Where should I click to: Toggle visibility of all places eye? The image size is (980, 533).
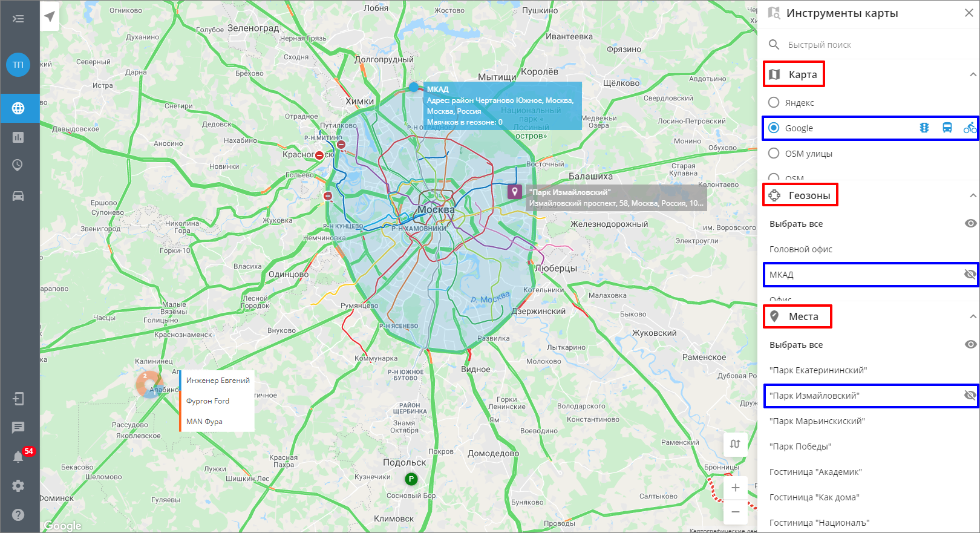[970, 344]
